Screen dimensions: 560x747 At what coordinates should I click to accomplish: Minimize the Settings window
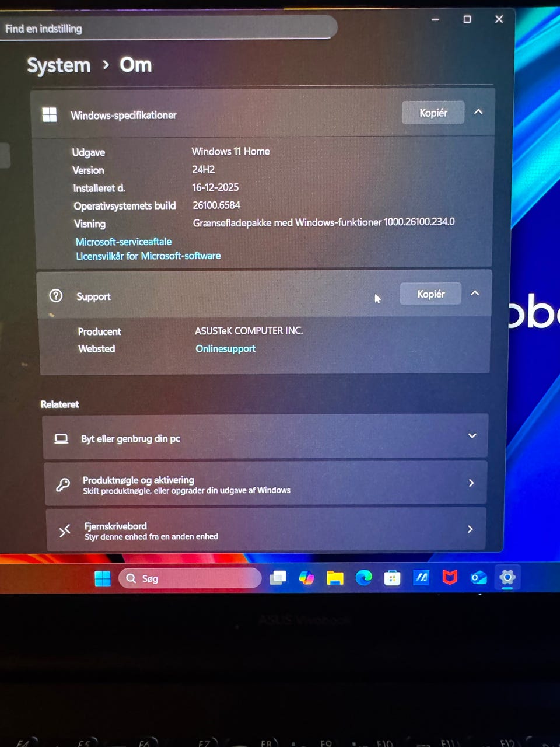tap(435, 19)
